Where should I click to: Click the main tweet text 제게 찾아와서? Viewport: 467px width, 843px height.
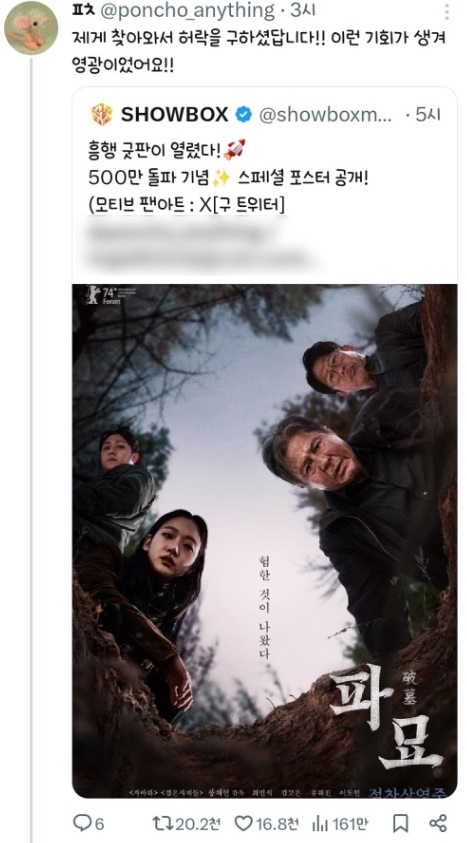(x=259, y=52)
